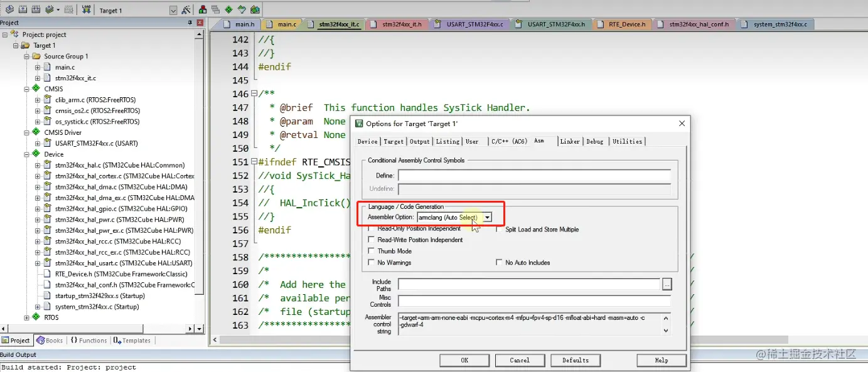Click the green diamond icon beside Device
This screenshot has width=868, height=372.
(36, 154)
